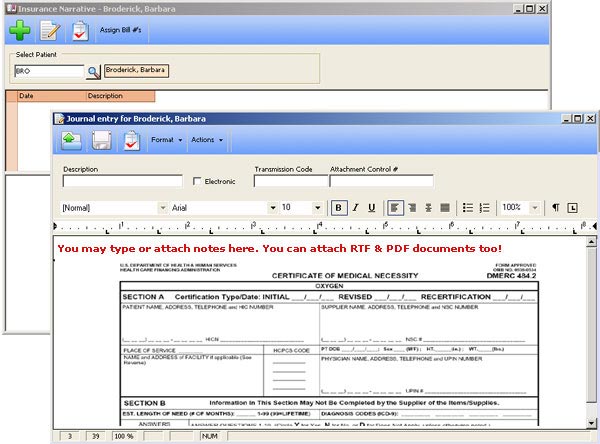This screenshot has height=444, width=600.
Task: Toggle underline formatting
Action: click(372, 208)
